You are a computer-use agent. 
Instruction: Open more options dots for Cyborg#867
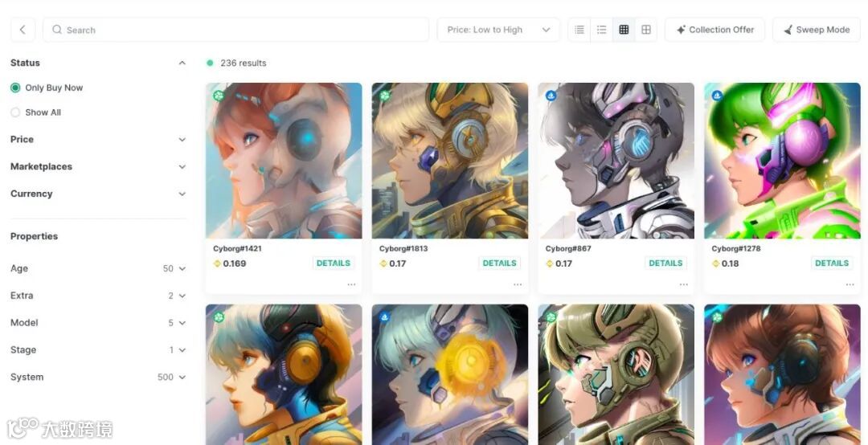684,284
